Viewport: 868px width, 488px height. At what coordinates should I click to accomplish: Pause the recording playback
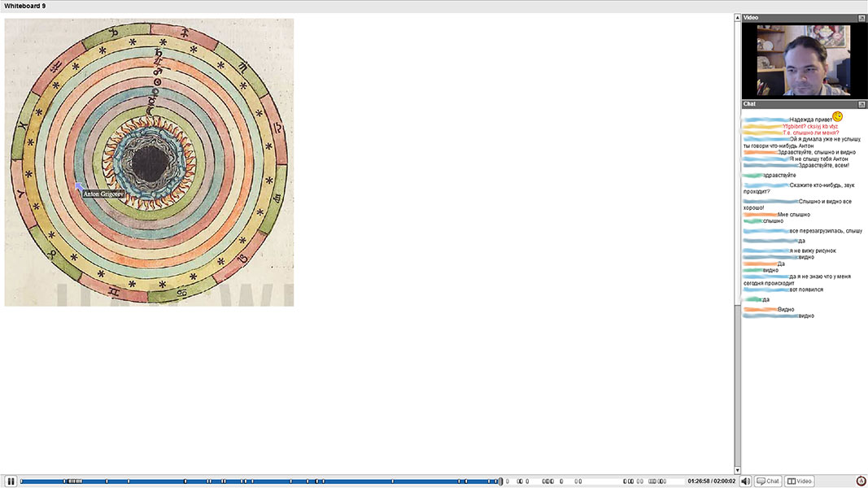[11, 481]
